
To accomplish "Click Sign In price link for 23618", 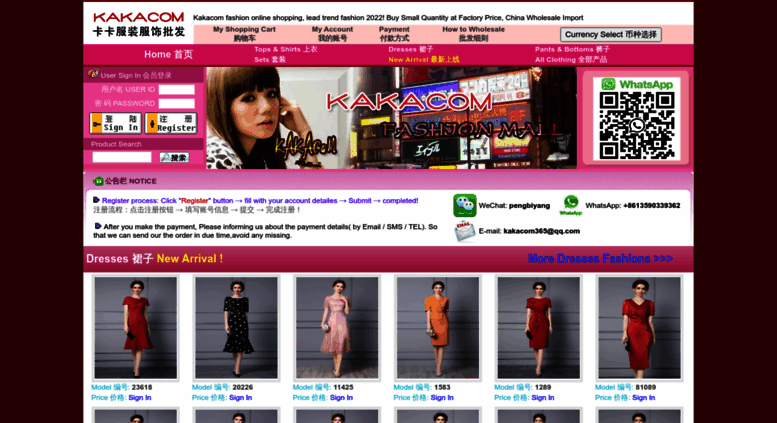I will [140, 398].
